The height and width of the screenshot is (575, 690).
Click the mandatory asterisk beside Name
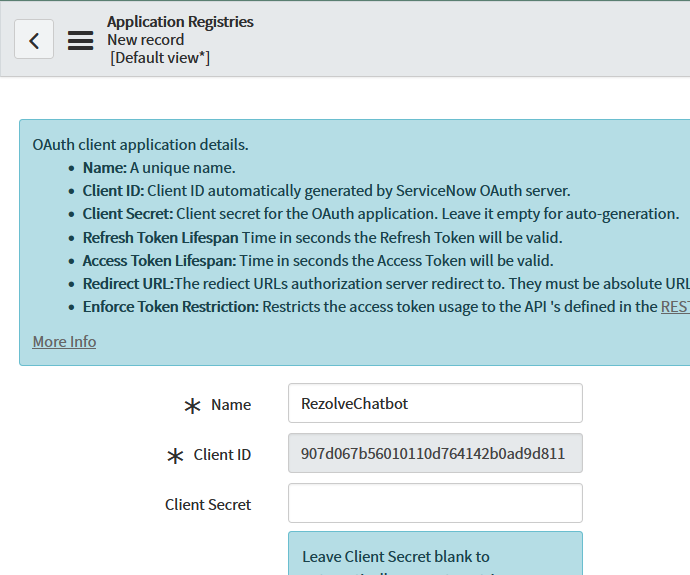pos(192,406)
